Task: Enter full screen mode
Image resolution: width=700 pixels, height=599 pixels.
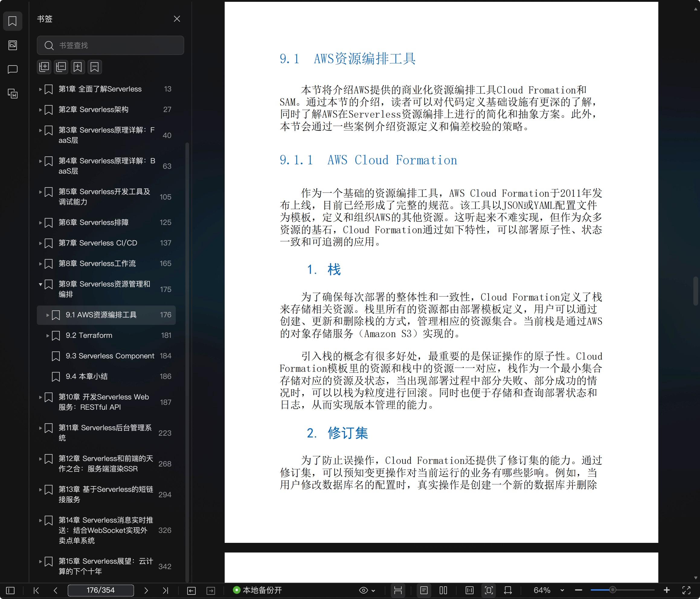Action: (x=686, y=590)
